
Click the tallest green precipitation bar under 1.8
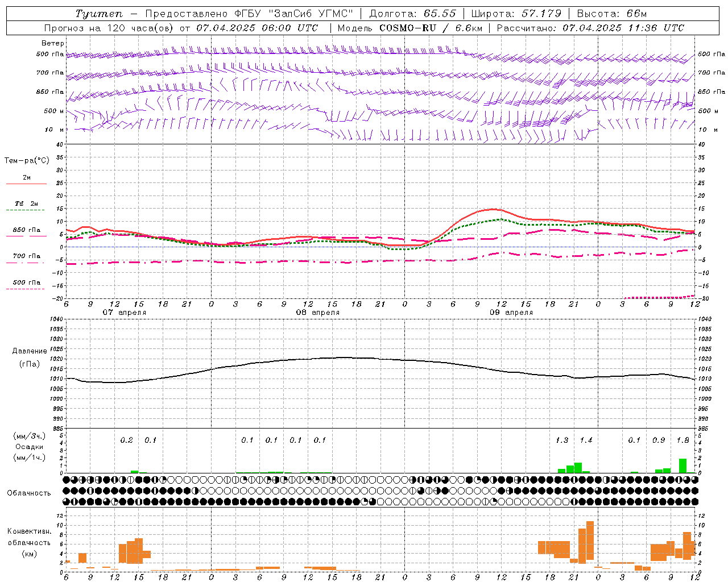pos(682,465)
